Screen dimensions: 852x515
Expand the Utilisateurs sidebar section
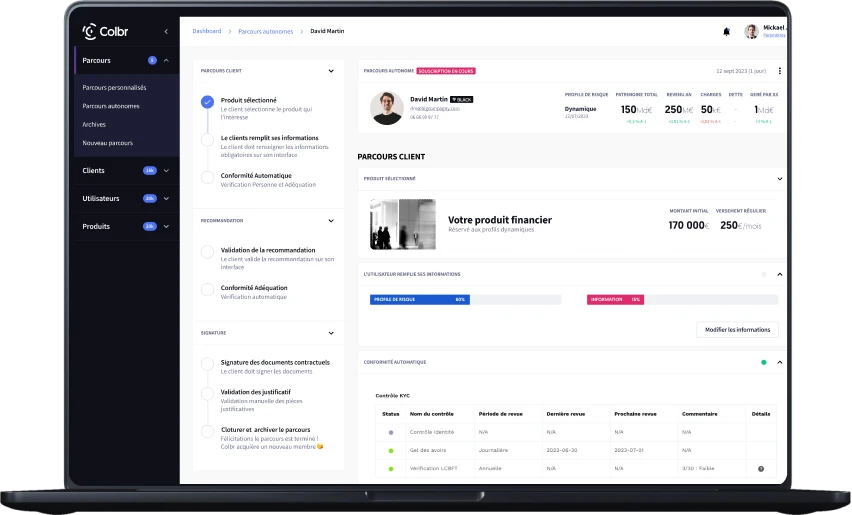click(x=166, y=198)
